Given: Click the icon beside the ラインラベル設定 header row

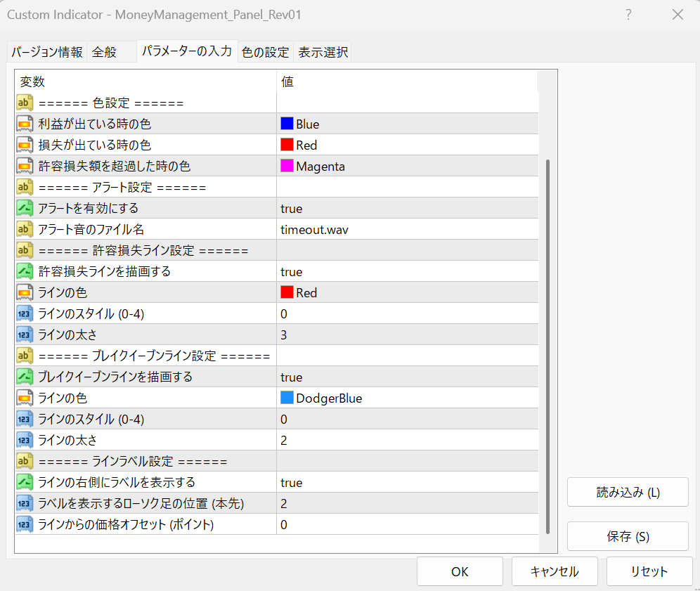Looking at the screenshot, I should [25, 461].
